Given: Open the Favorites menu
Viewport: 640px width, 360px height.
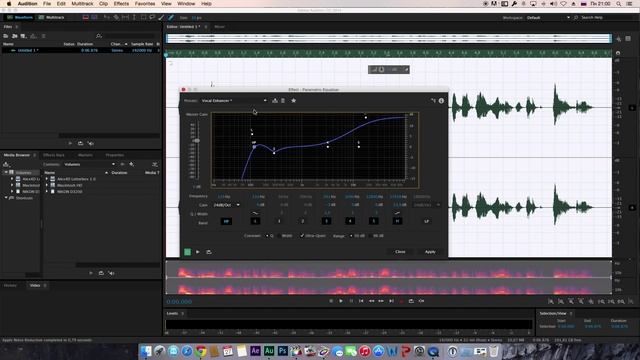Looking at the screenshot, I should pos(145,4).
